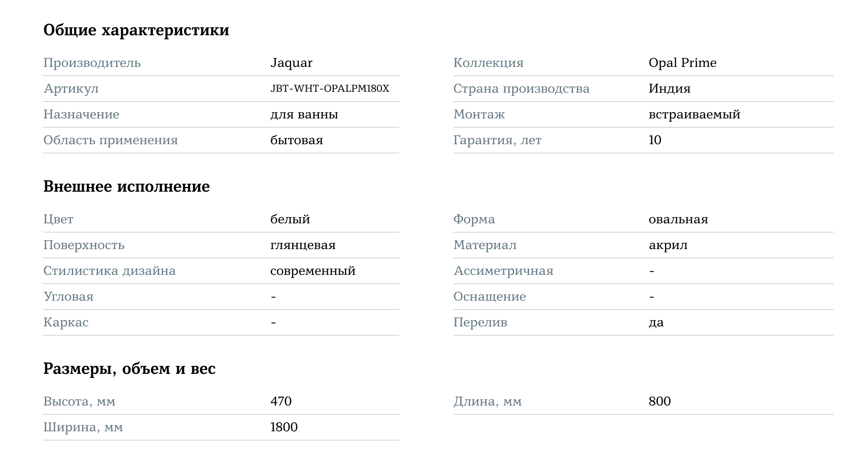This screenshot has width=868, height=467.
Task: Click the современный design style value
Action: (312, 271)
